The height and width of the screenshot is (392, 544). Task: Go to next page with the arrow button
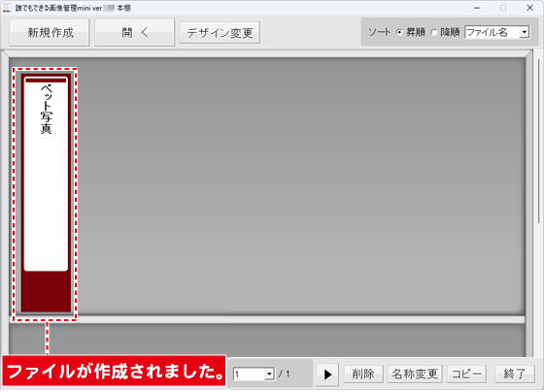click(327, 375)
